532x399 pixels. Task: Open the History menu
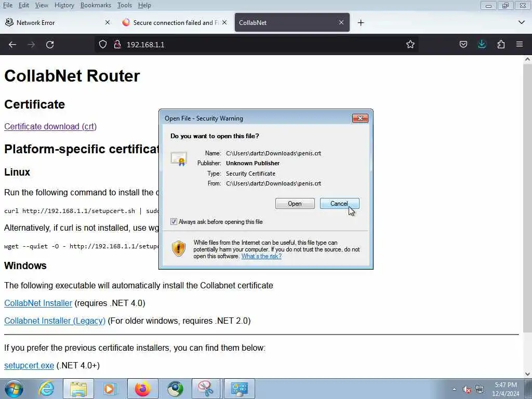(x=64, y=5)
